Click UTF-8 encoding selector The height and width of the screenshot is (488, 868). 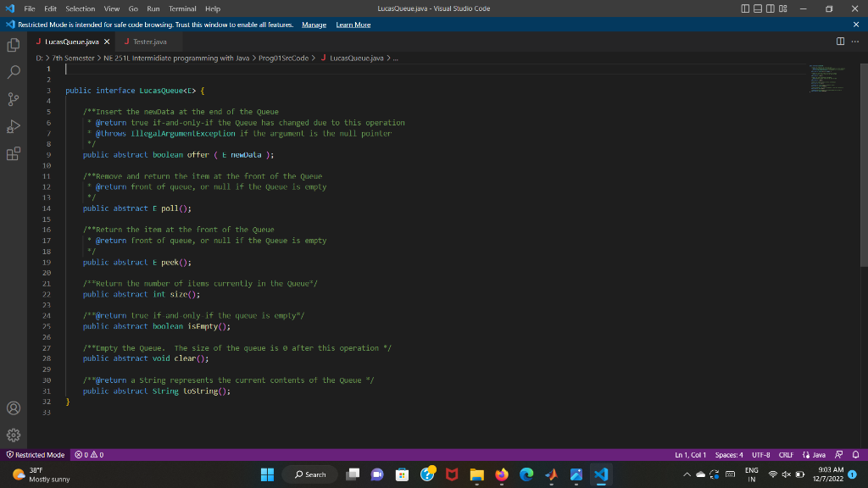(760, 454)
